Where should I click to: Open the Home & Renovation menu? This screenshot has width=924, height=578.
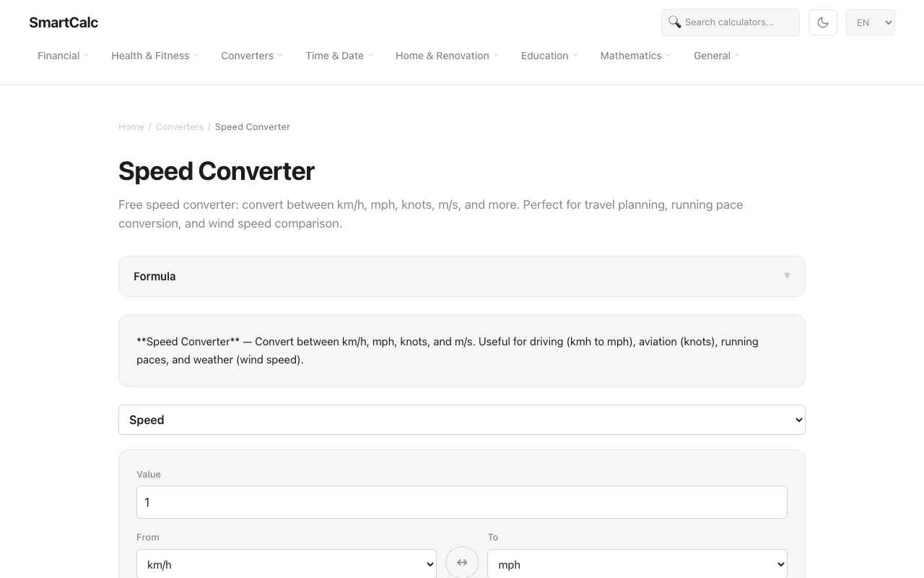447,56
